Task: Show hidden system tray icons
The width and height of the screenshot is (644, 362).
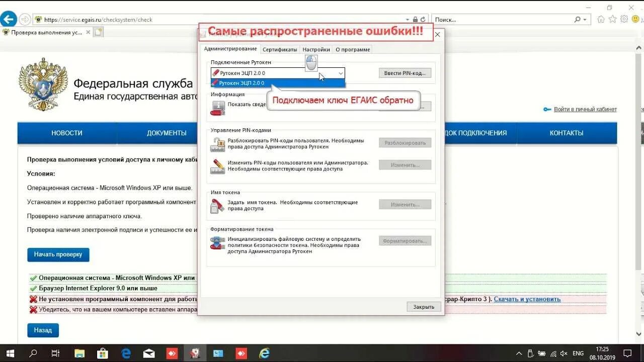Action: 519,353
